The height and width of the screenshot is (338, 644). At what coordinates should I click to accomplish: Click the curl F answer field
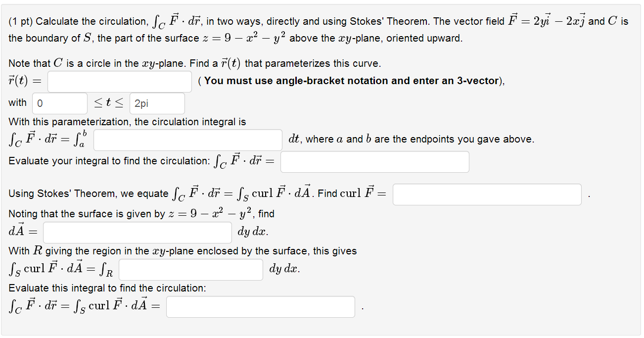(x=487, y=194)
